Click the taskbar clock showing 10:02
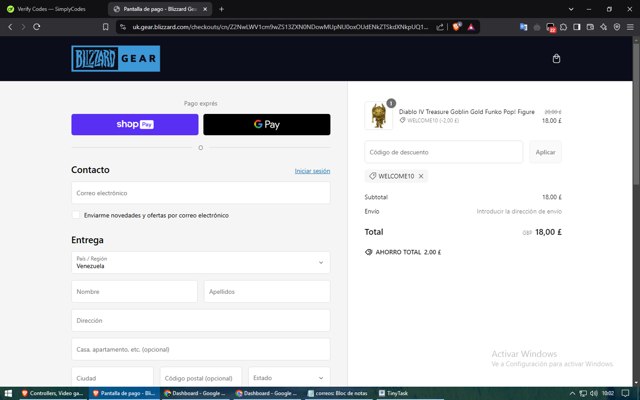 point(608,393)
